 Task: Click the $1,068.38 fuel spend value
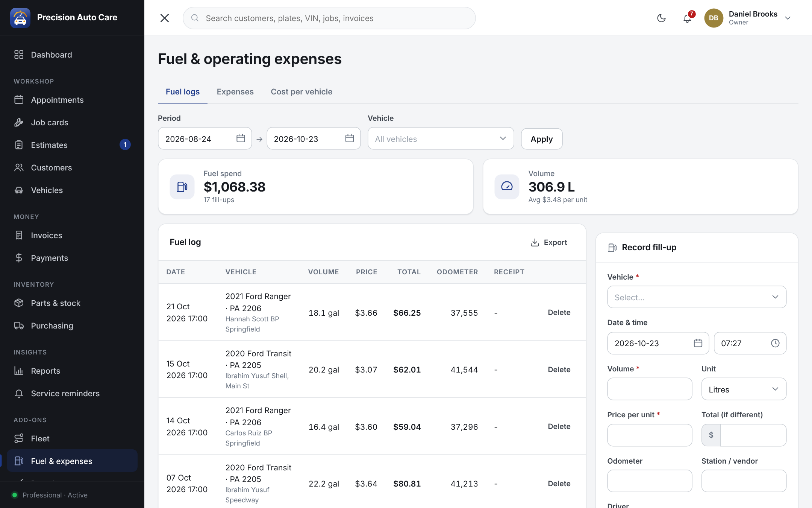click(x=235, y=187)
